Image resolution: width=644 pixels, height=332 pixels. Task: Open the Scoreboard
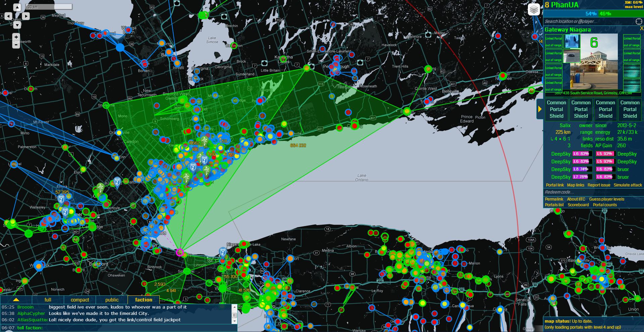[578, 205]
